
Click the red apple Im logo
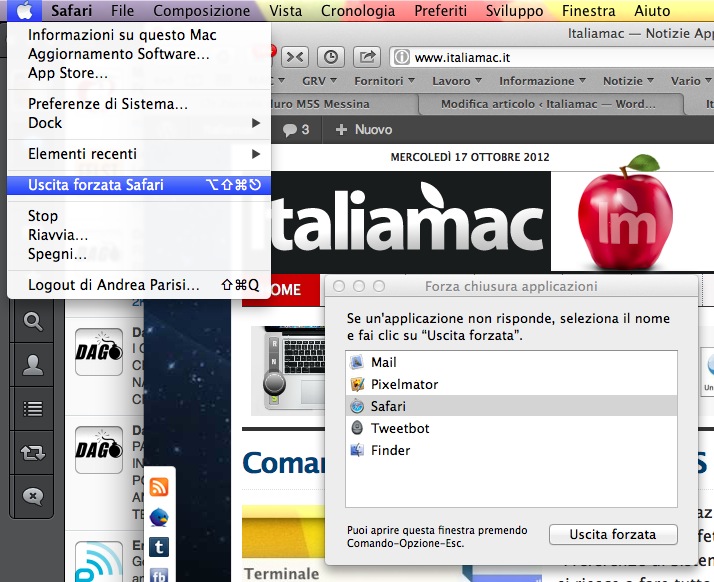tap(625, 214)
